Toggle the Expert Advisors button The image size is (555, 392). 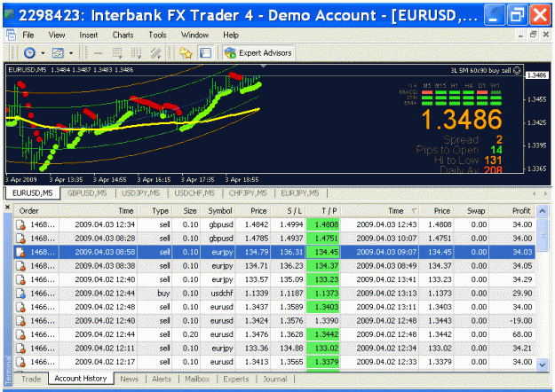[258, 53]
